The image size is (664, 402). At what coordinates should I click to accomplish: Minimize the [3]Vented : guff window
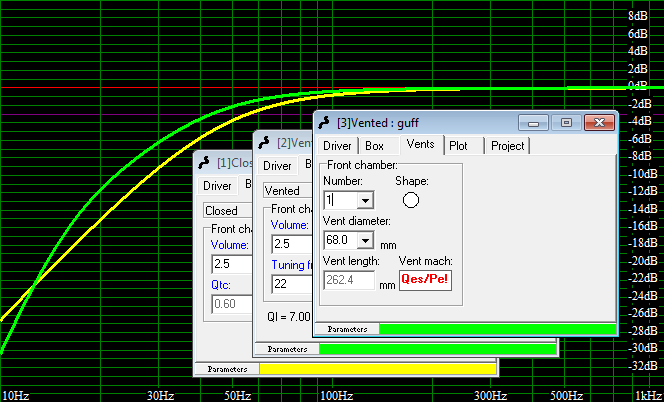(x=533, y=123)
